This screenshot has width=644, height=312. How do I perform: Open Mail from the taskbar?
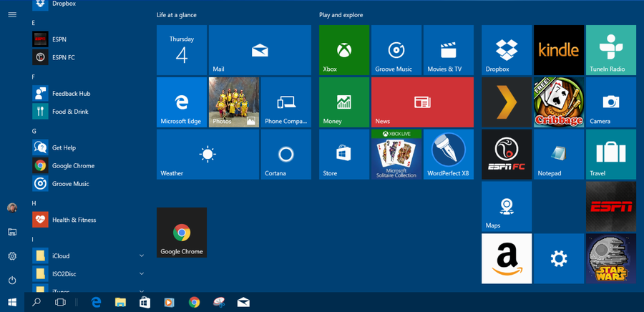pyautogui.click(x=243, y=303)
